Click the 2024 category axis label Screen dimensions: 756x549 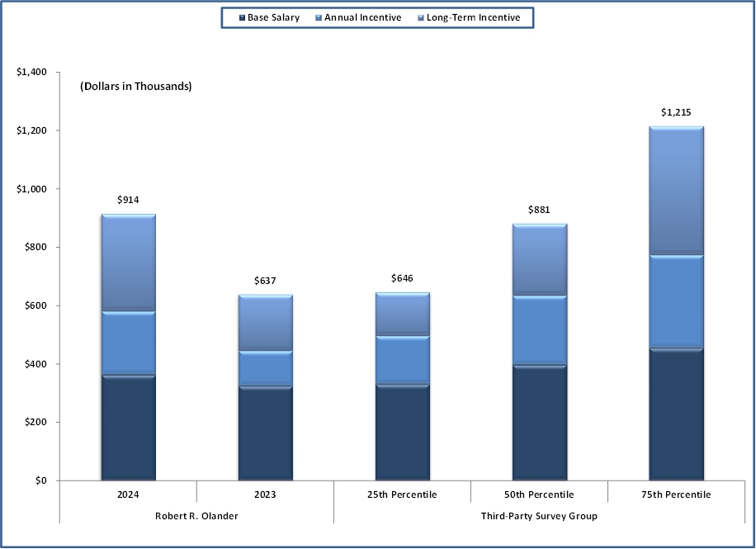pos(128,495)
